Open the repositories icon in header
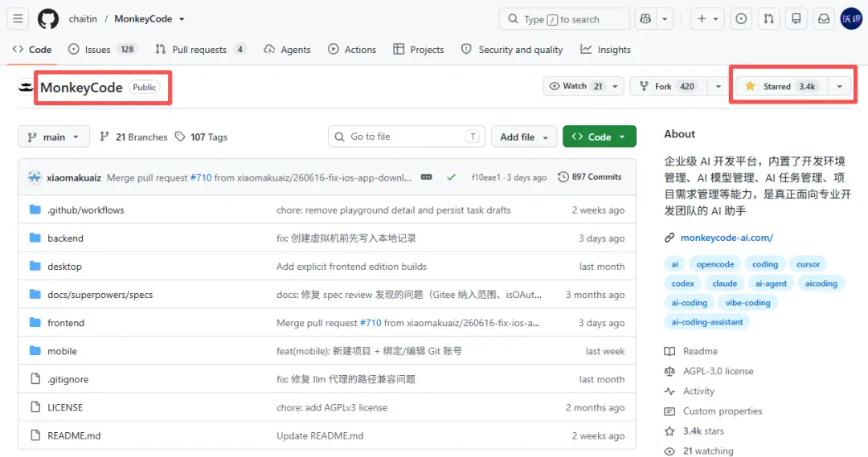 (x=796, y=18)
